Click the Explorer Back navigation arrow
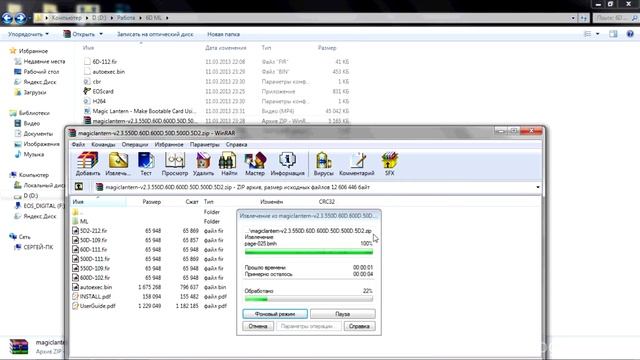This screenshot has width=640, height=360. coord(8,18)
